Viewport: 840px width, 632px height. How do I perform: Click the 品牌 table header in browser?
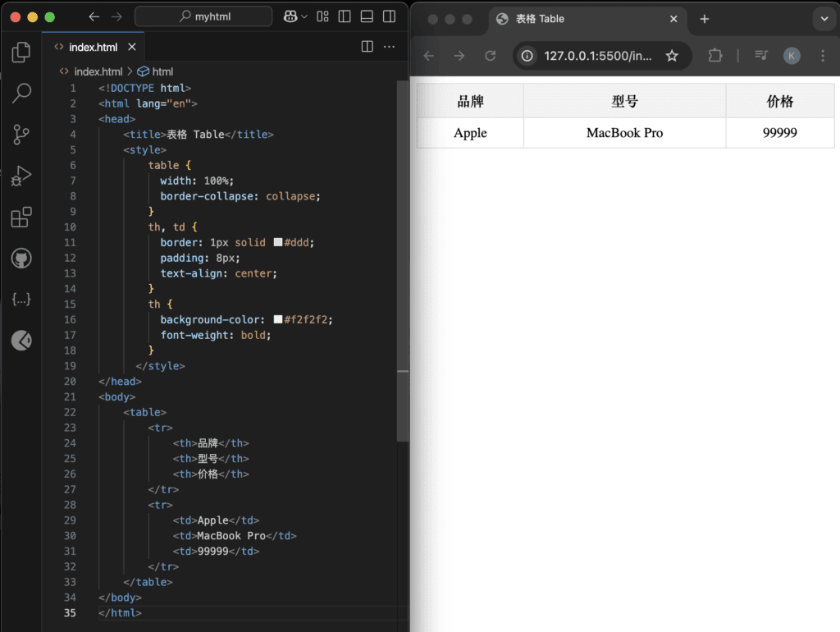tap(470, 101)
